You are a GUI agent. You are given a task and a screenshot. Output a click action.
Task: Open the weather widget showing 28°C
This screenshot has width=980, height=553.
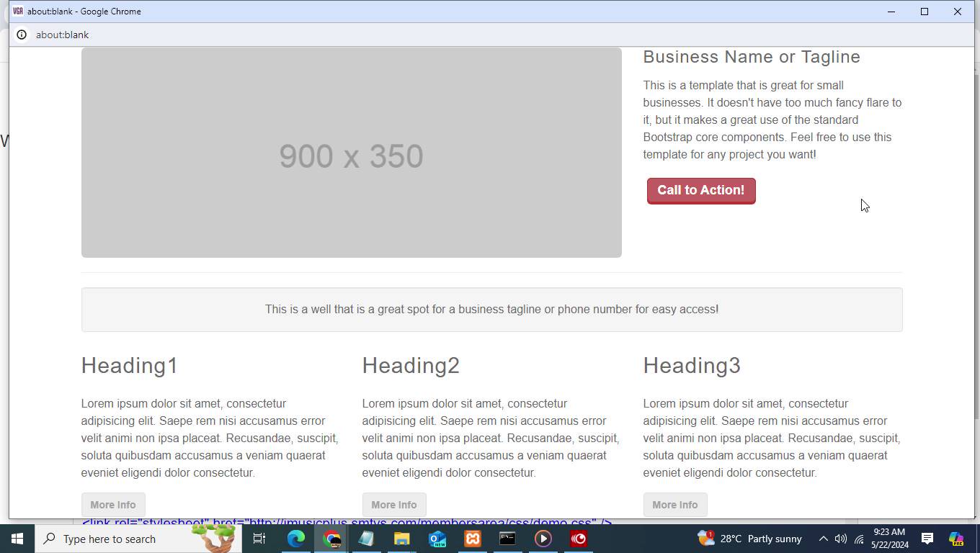click(x=749, y=539)
